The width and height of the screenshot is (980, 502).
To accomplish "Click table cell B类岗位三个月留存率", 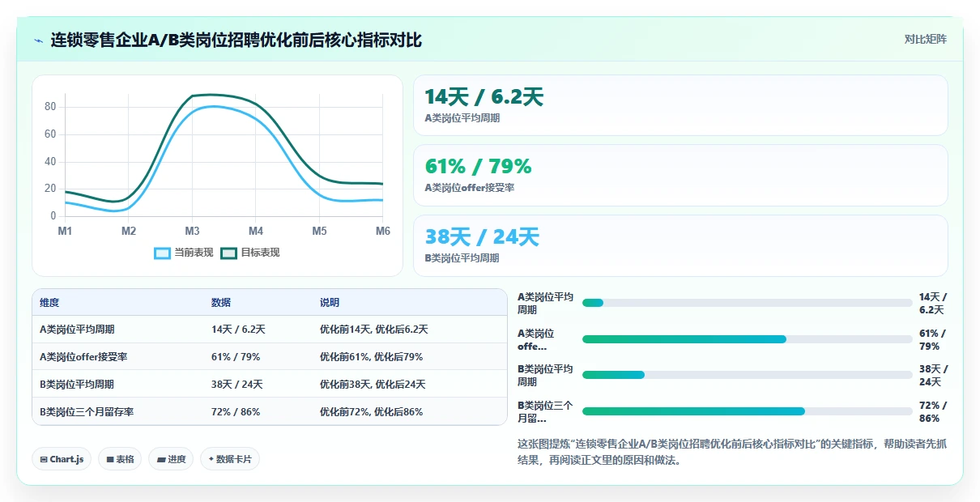I will pos(87,411).
